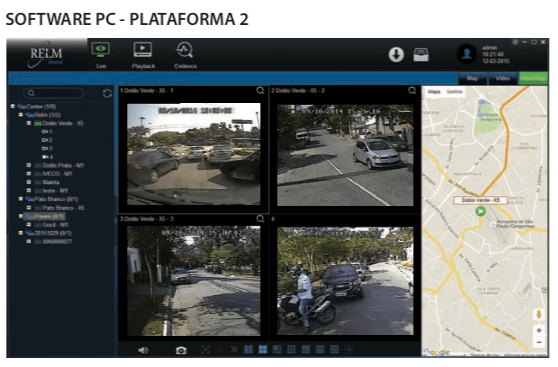The image size is (558, 367).
Task: Zoom into camera pane 3 Doblo Verde
Action: (260, 219)
